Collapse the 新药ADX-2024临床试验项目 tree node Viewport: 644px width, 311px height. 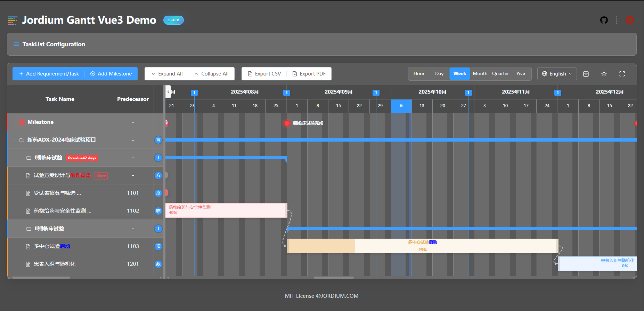[15, 140]
